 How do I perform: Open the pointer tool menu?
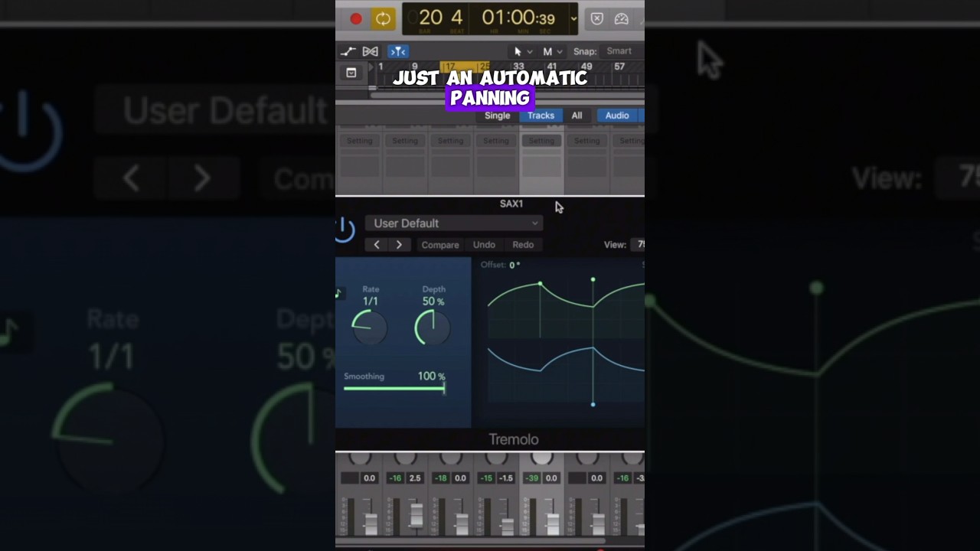click(522, 51)
